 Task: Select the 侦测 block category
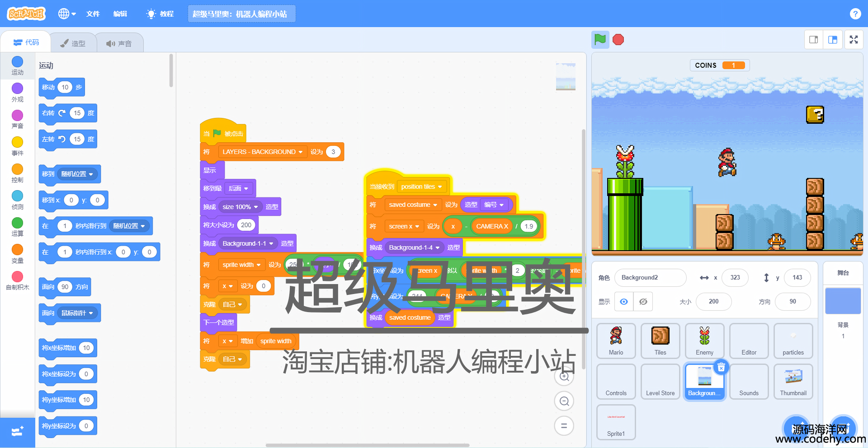pos(17,200)
